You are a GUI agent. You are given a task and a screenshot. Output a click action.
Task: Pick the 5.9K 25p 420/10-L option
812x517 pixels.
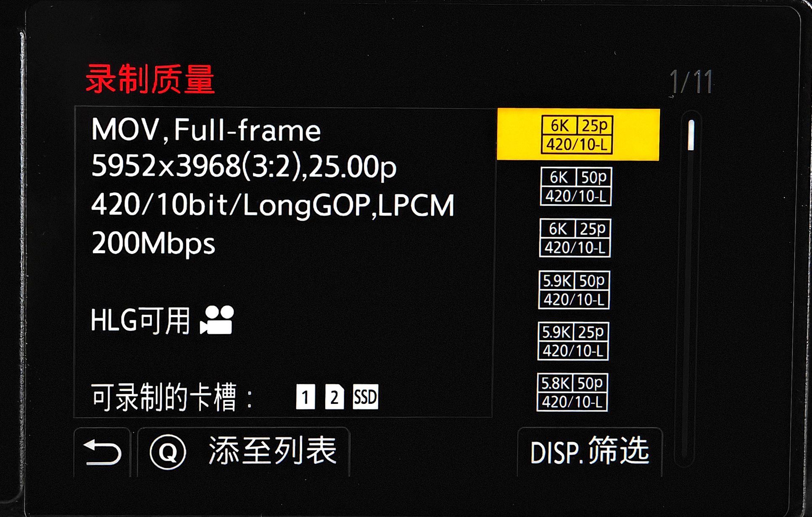pos(573,341)
